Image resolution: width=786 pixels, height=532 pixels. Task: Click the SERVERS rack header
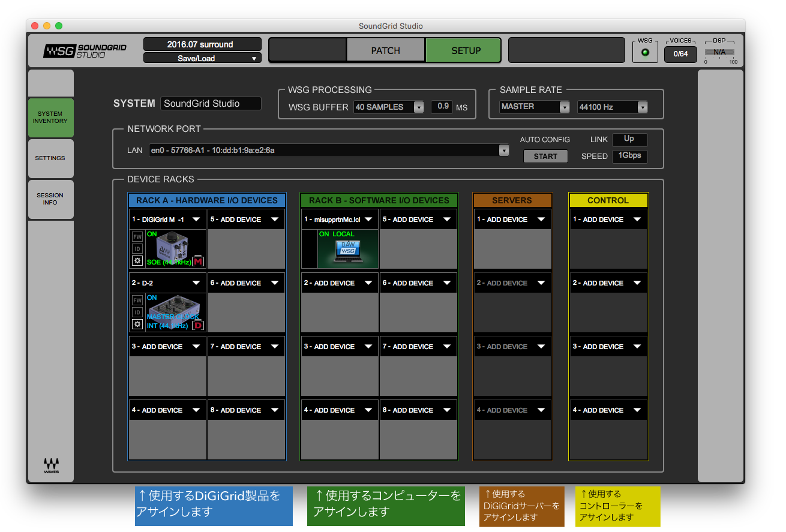(512, 200)
